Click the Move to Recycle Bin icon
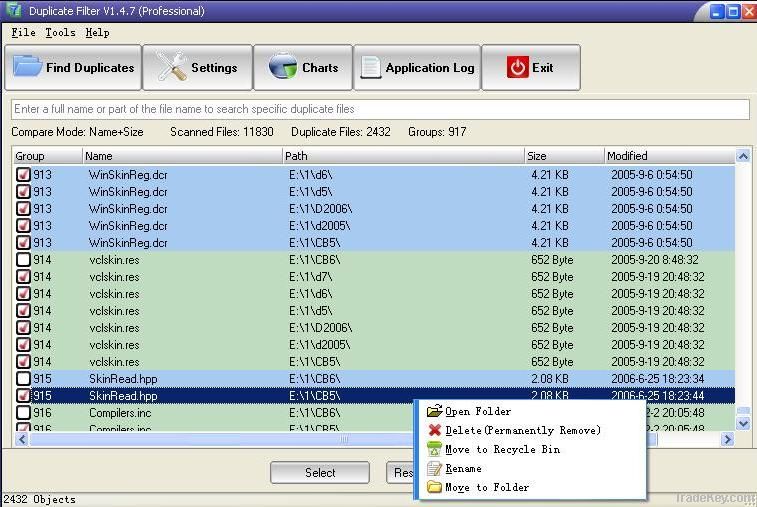The width and height of the screenshot is (757, 507). tap(435, 449)
